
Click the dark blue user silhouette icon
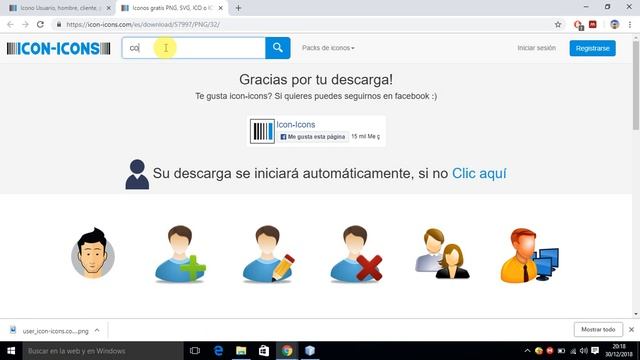(137, 174)
